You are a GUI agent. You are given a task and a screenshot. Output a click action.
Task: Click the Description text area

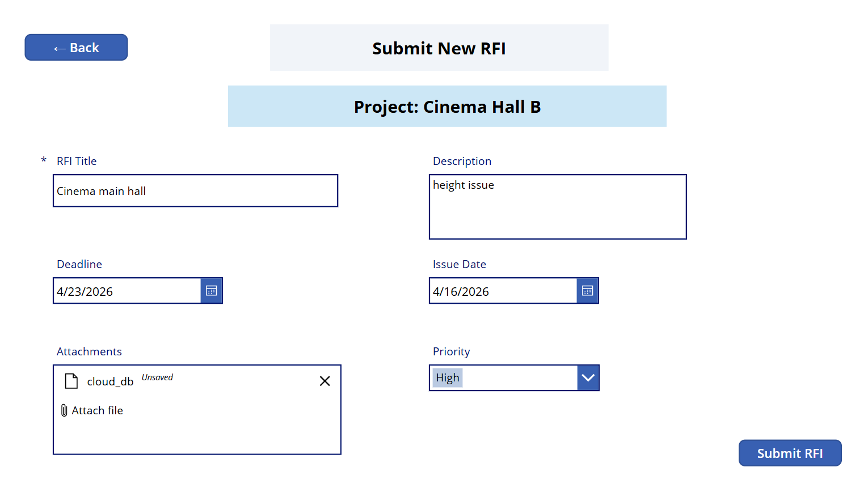pyautogui.click(x=558, y=207)
